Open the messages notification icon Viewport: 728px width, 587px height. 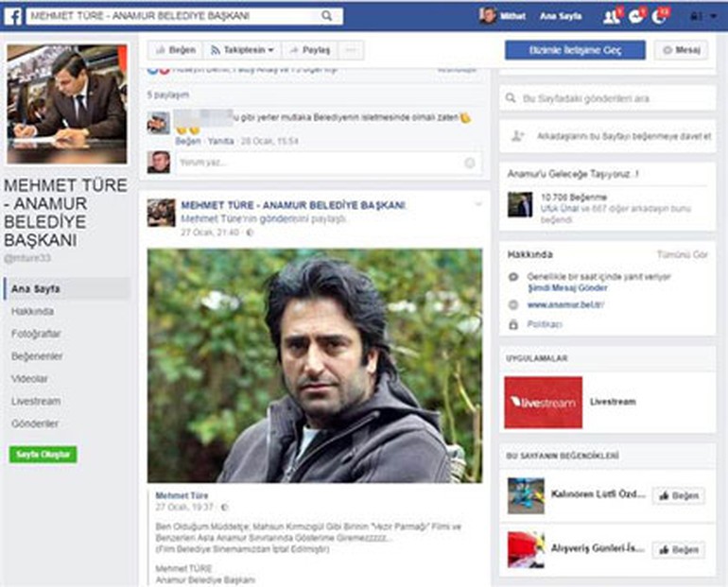(635, 17)
